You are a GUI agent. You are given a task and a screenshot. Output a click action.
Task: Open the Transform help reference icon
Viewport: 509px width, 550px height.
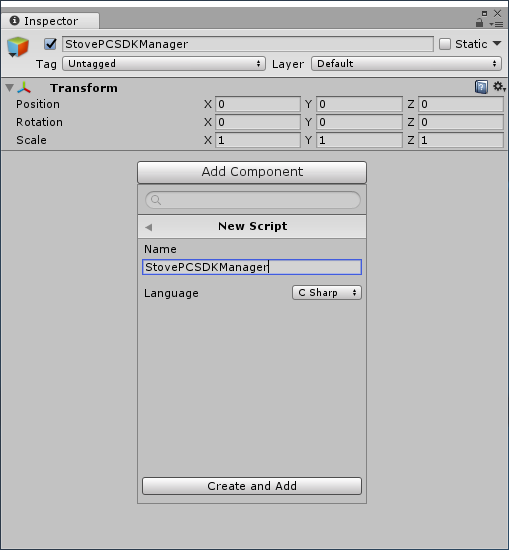[481, 87]
